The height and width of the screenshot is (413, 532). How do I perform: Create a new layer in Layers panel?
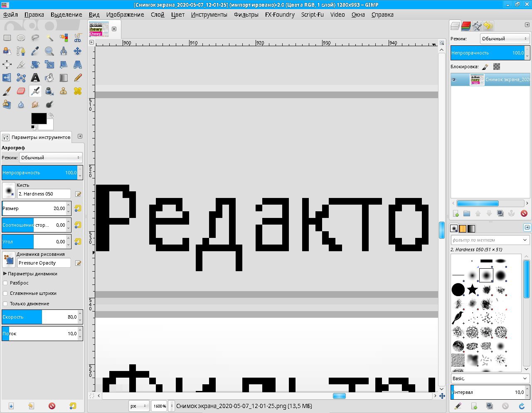pyautogui.click(x=456, y=213)
